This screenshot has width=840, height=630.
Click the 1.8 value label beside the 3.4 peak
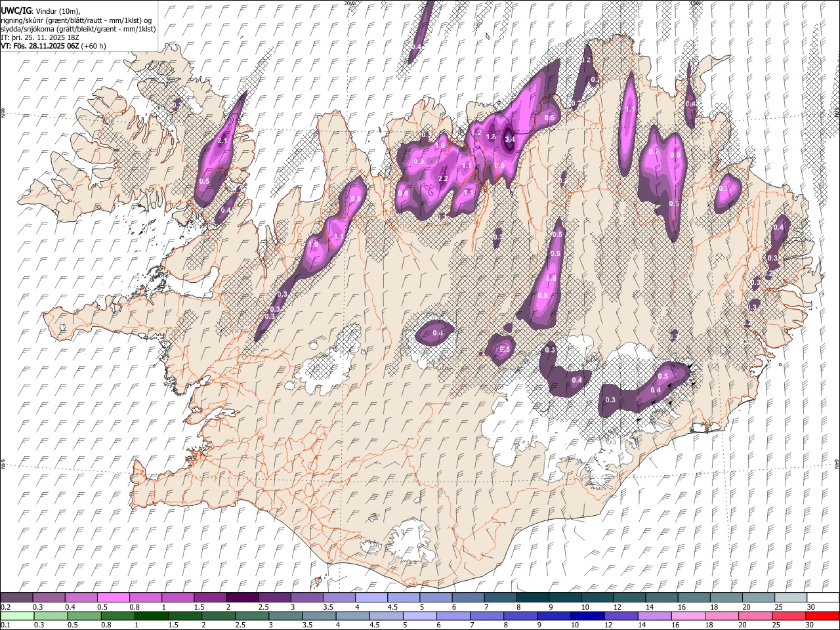click(491, 136)
